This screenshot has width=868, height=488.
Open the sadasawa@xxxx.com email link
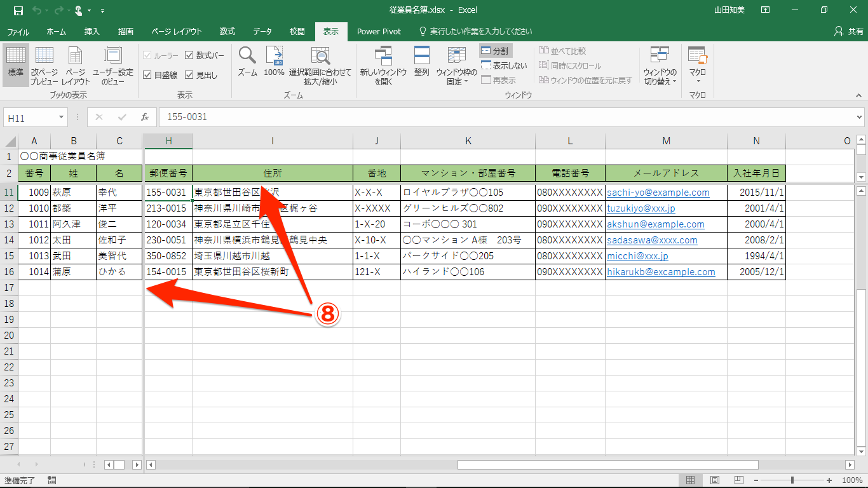coord(652,240)
